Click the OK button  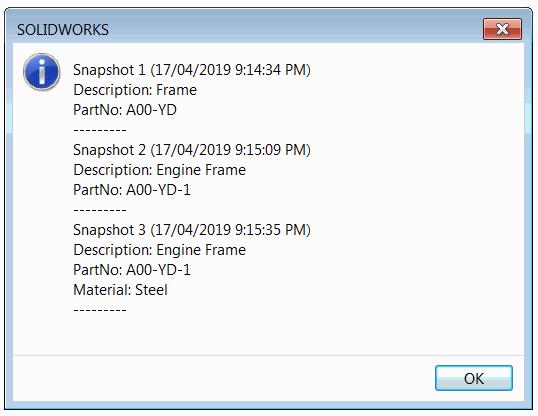[x=473, y=378]
